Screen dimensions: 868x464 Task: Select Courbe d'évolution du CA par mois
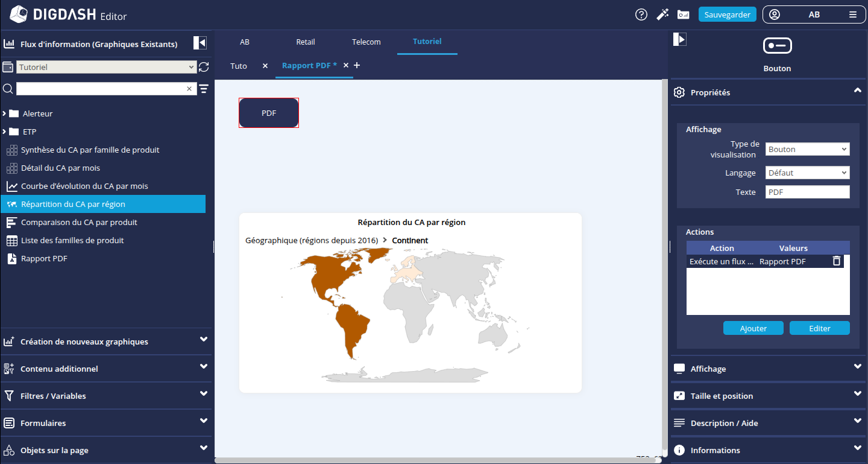tap(84, 186)
